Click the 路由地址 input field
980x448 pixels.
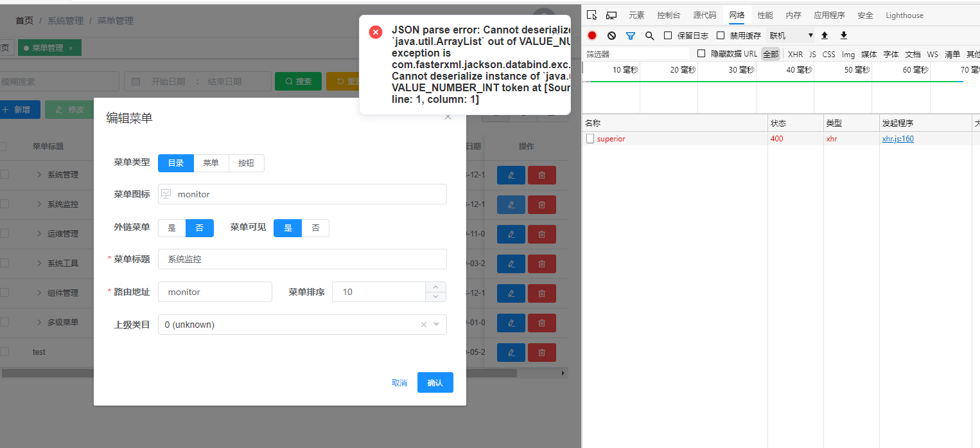215,292
